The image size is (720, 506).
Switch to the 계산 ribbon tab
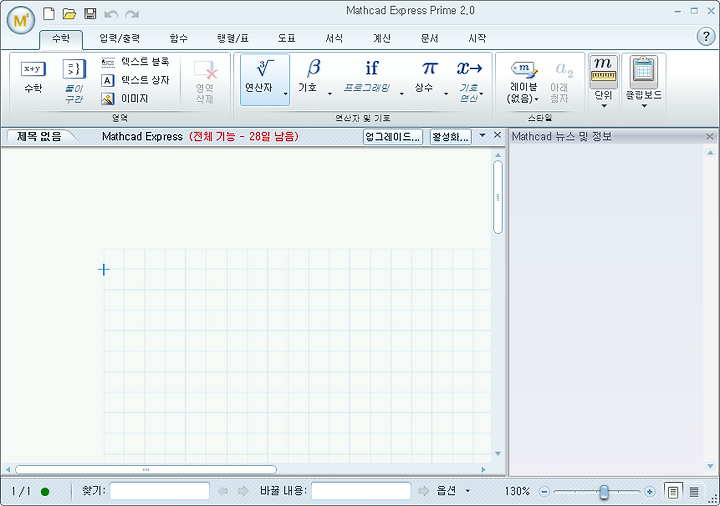click(382, 39)
